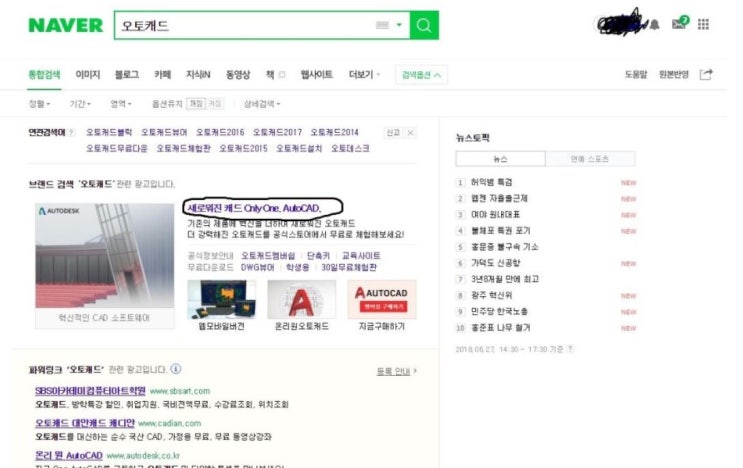This screenshot has height=468, width=743.
Task: Open news topic 3년8개월 만에 최고
Action: pyautogui.click(x=505, y=279)
